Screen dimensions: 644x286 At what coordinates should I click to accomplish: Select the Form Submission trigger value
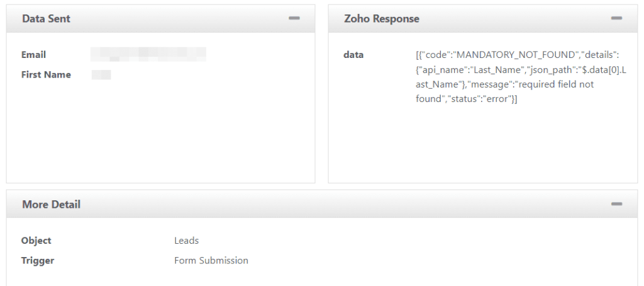coord(211,260)
